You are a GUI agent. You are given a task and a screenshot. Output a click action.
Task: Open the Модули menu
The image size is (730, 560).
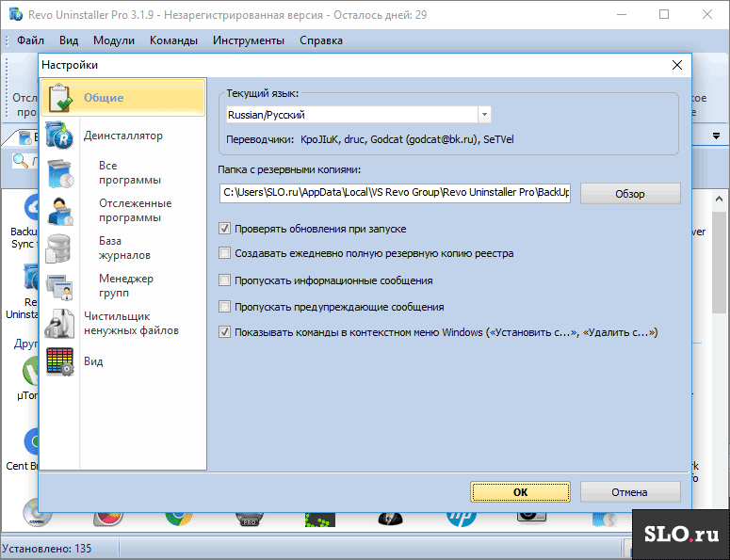click(114, 40)
